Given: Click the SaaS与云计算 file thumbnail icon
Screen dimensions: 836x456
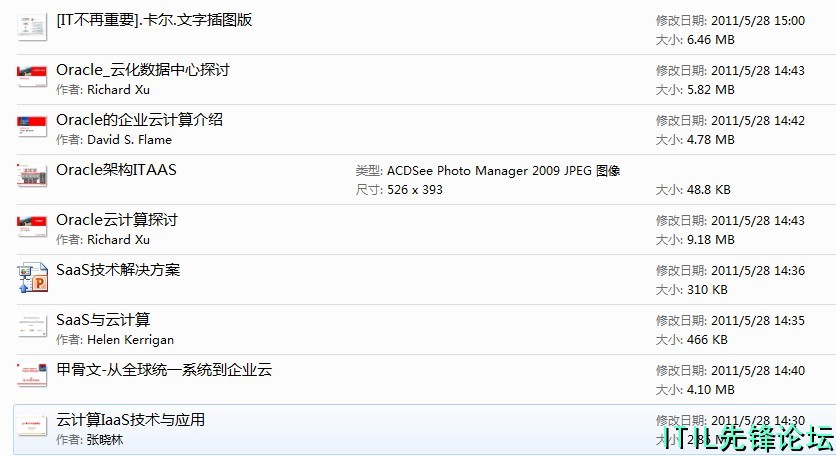Looking at the screenshot, I should click(x=32, y=327).
